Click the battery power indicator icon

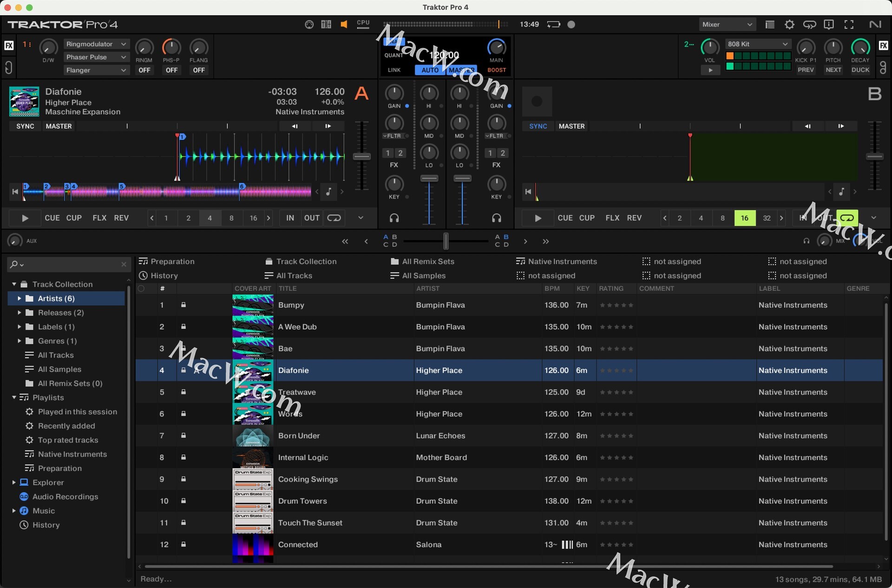pos(554,25)
